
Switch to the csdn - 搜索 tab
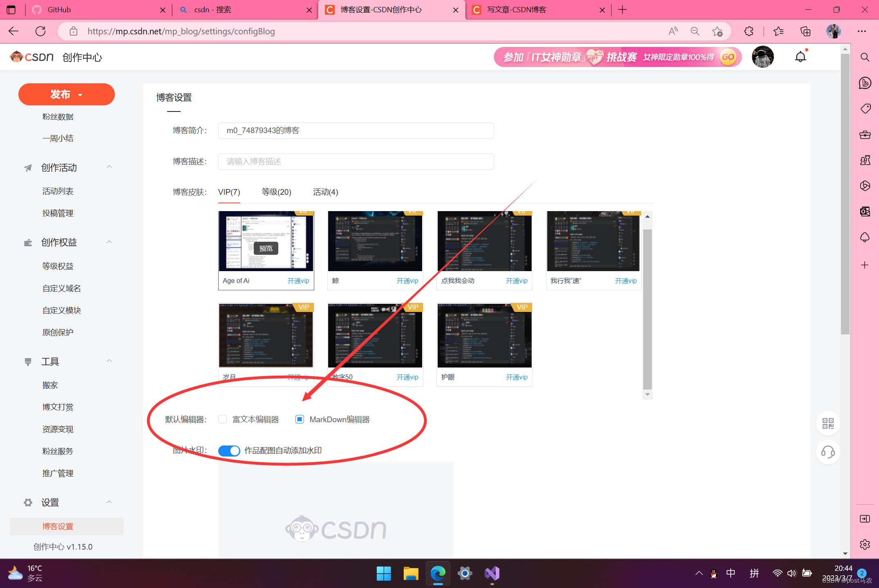246,10
